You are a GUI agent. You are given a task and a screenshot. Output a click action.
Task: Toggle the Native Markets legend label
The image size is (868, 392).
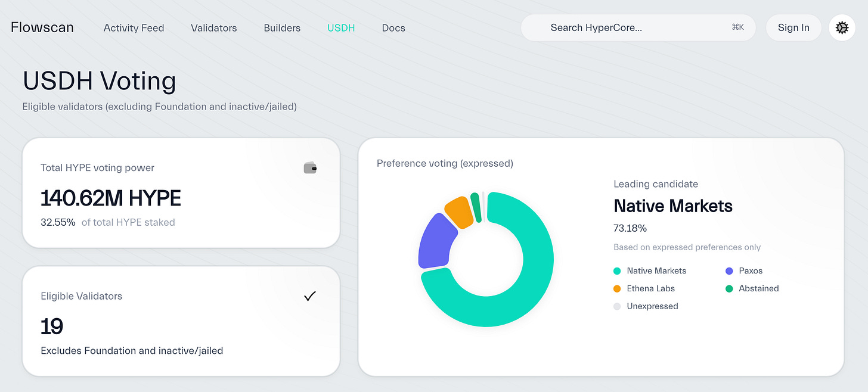(x=656, y=271)
